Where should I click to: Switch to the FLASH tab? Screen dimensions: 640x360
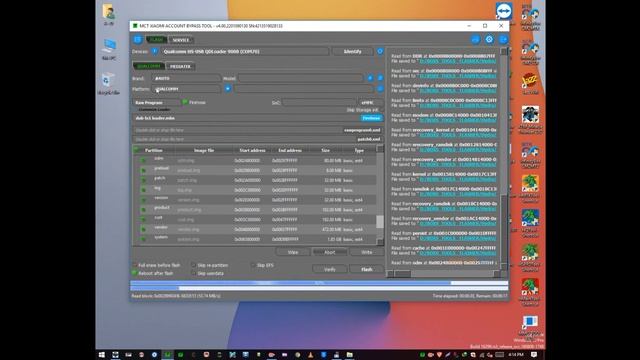[x=156, y=40]
